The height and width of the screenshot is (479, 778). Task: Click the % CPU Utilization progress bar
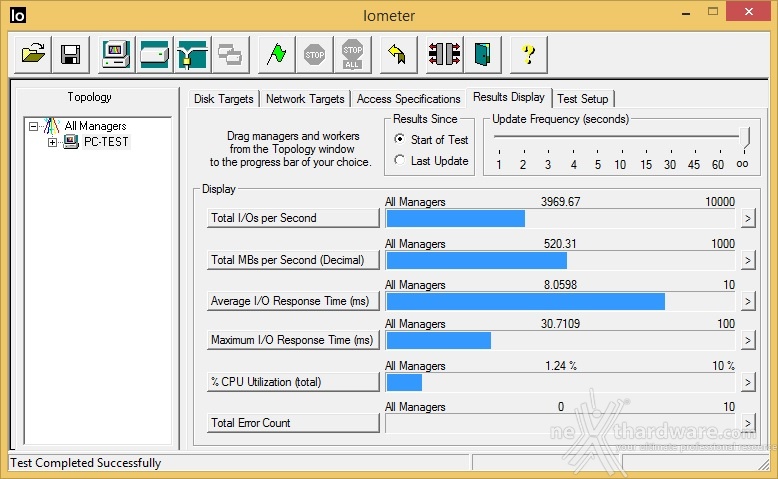pyautogui.click(x=560, y=382)
